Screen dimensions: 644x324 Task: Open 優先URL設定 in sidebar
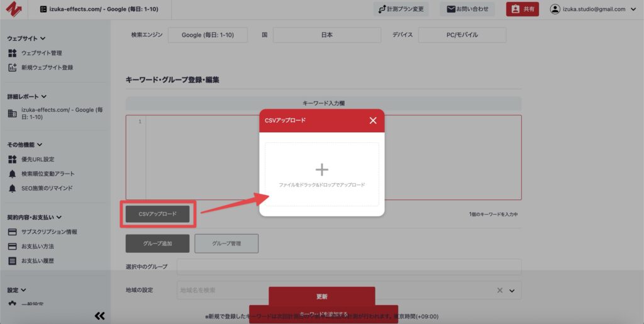coord(38,159)
